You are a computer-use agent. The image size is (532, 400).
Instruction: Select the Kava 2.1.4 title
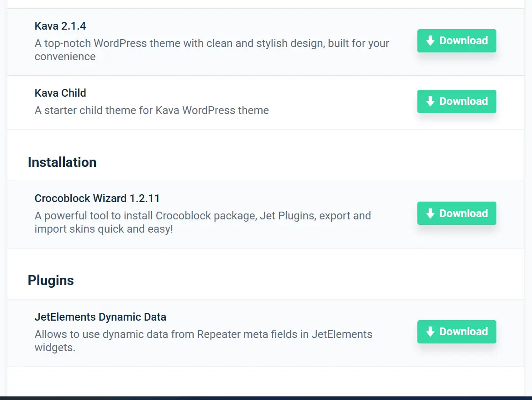coord(60,26)
